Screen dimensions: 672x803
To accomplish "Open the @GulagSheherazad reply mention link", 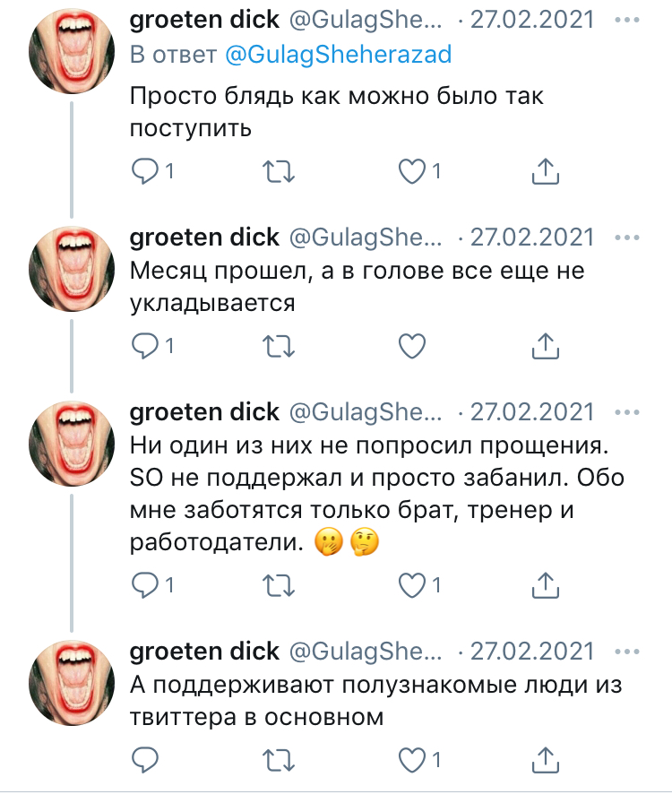I will tap(339, 55).
